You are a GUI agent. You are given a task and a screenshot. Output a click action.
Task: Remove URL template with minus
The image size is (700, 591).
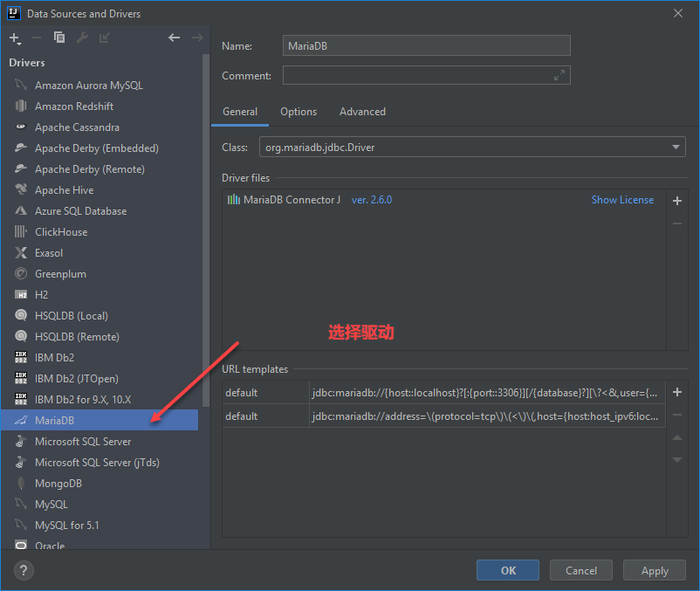pos(677,415)
